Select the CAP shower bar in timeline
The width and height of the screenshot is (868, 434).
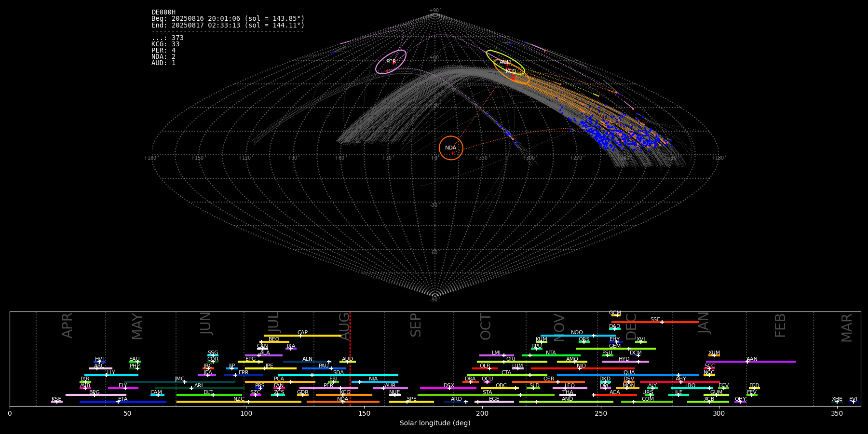point(302,336)
